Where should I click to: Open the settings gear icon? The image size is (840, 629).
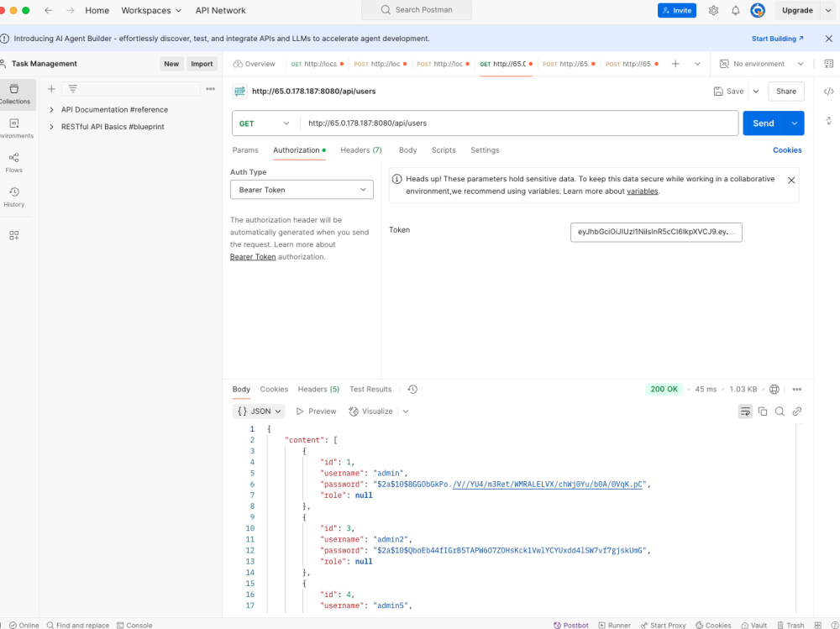713,10
